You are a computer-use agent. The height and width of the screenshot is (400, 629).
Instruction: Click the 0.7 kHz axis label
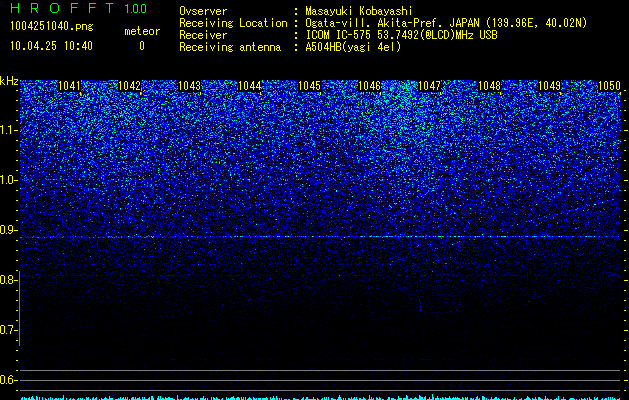pos(8,330)
